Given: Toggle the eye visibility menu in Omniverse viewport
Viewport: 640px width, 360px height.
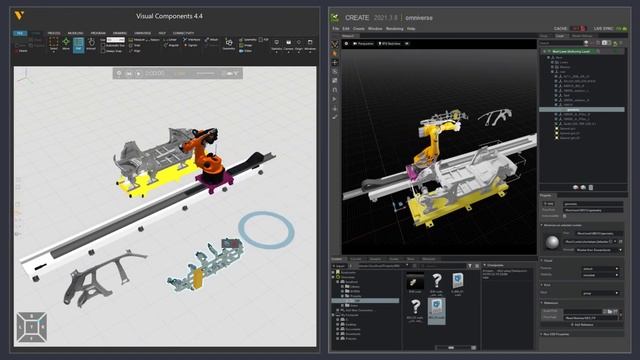Looking at the screenshot, I should (x=407, y=44).
